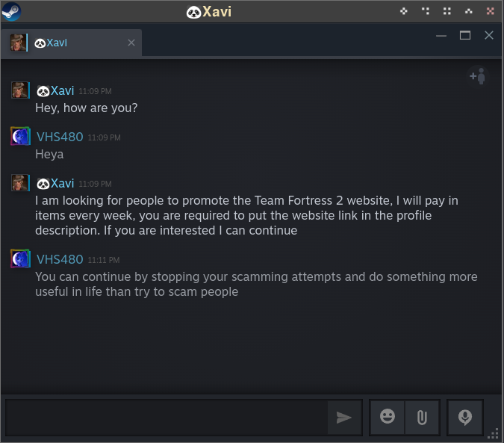Attach a file with the paperclip icon
Image resolution: width=504 pixels, height=443 pixels.
pos(422,417)
